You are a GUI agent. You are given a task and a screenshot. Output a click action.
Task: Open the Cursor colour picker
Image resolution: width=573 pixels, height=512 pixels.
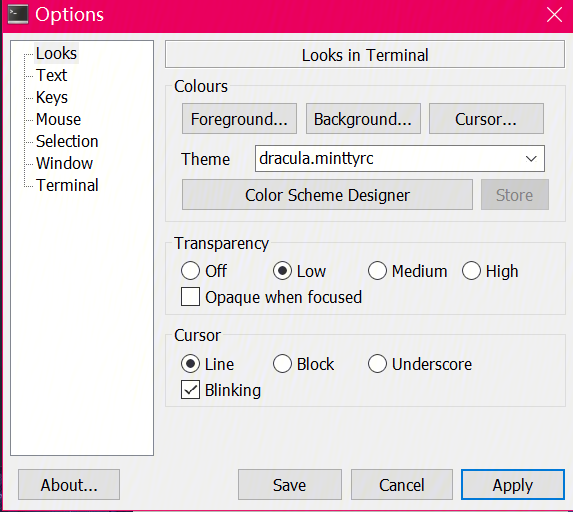(486, 119)
